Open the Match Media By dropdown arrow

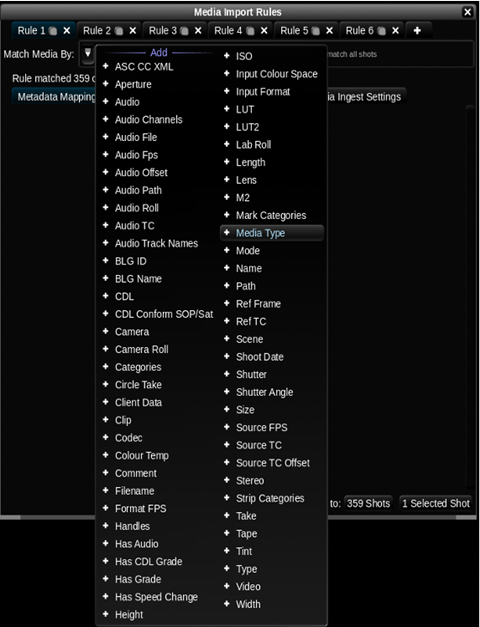pyautogui.click(x=88, y=53)
